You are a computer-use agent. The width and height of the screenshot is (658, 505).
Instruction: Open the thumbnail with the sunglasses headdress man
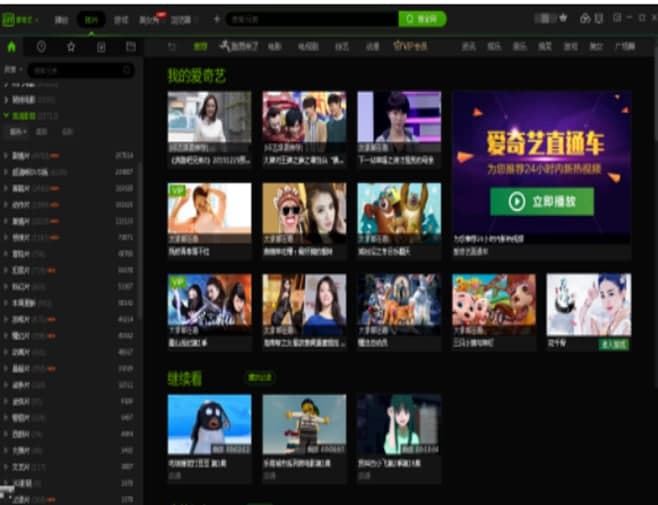304,213
